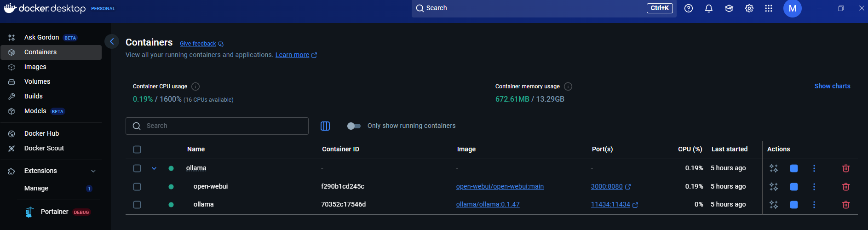This screenshot has height=230, width=868.
Task: Open notifications bell
Action: [709, 8]
